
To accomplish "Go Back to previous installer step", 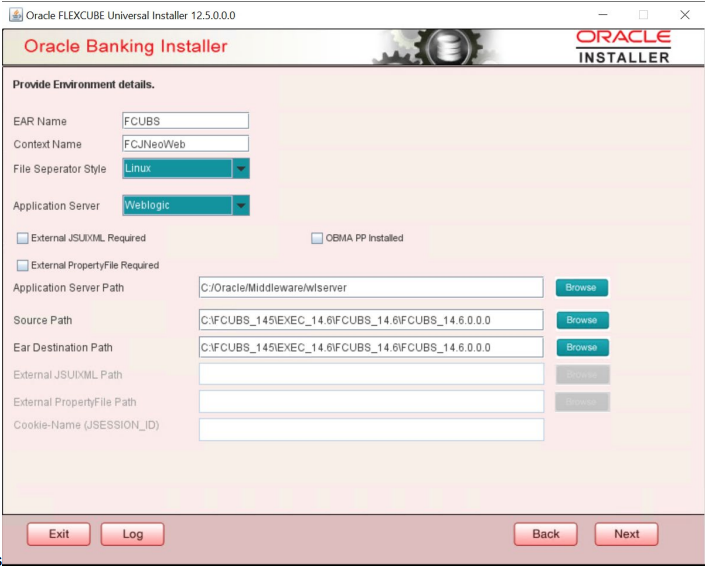I will (545, 534).
